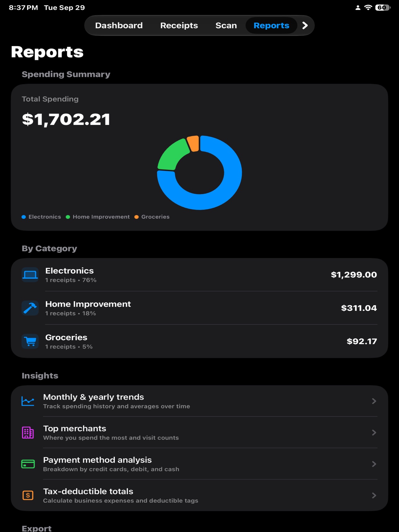399x532 pixels.
Task: Expand the Tax-deductible totals chevron
Action: click(x=374, y=496)
